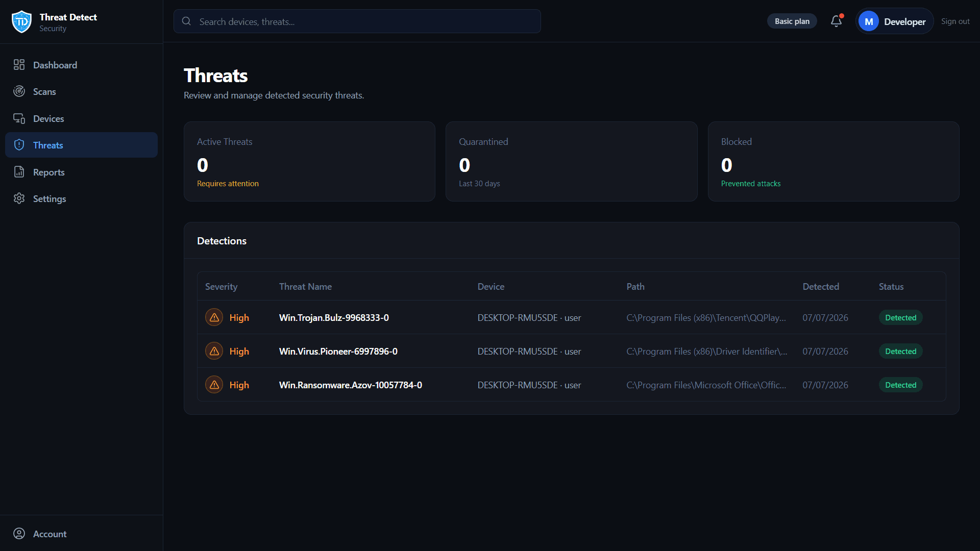Click the Threat Name column header
The height and width of the screenshot is (551, 980).
[305, 287]
